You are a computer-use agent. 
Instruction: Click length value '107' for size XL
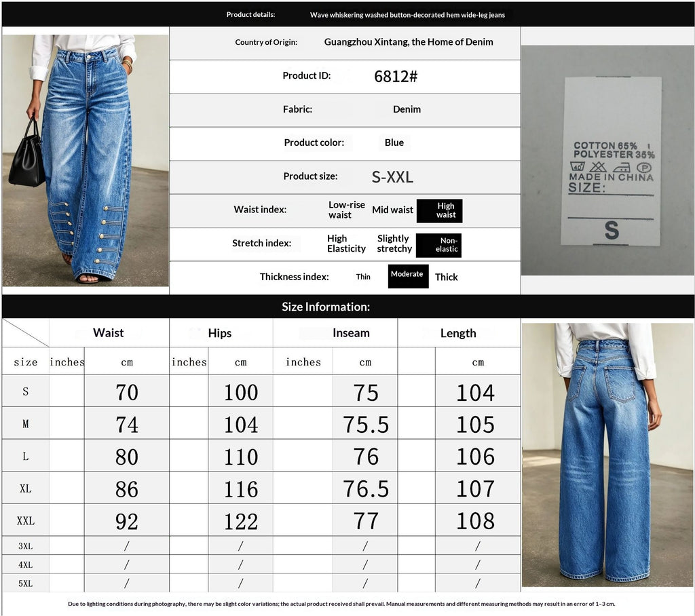476,489
